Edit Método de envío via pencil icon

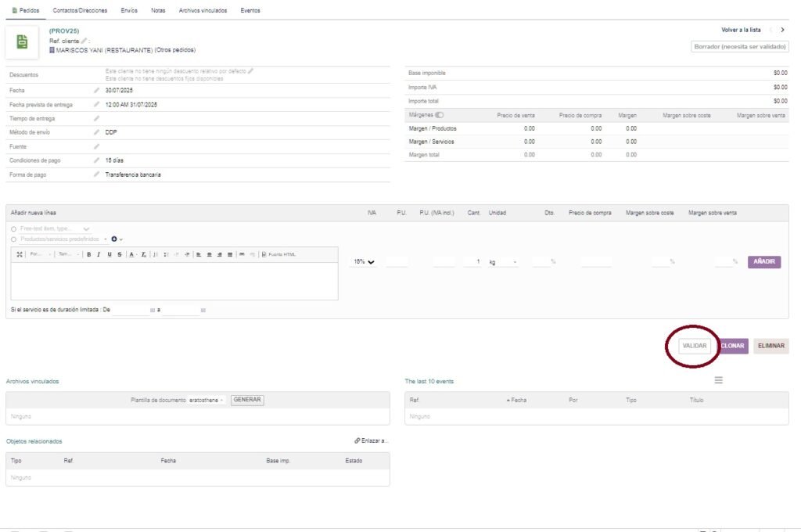(97, 132)
